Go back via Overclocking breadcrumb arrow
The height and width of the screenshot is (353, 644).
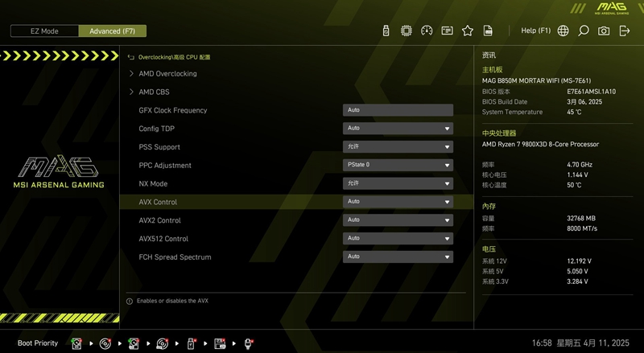click(x=131, y=58)
